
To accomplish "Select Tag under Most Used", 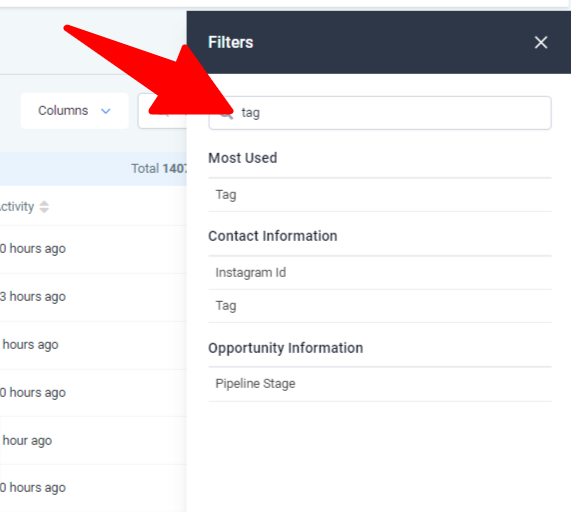I will point(380,195).
